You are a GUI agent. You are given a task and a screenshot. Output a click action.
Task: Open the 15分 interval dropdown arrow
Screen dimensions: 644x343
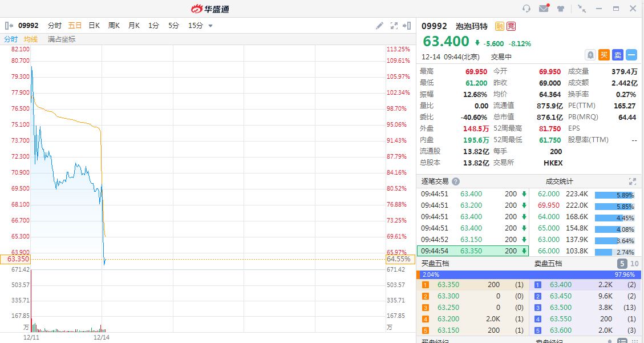tap(210, 26)
